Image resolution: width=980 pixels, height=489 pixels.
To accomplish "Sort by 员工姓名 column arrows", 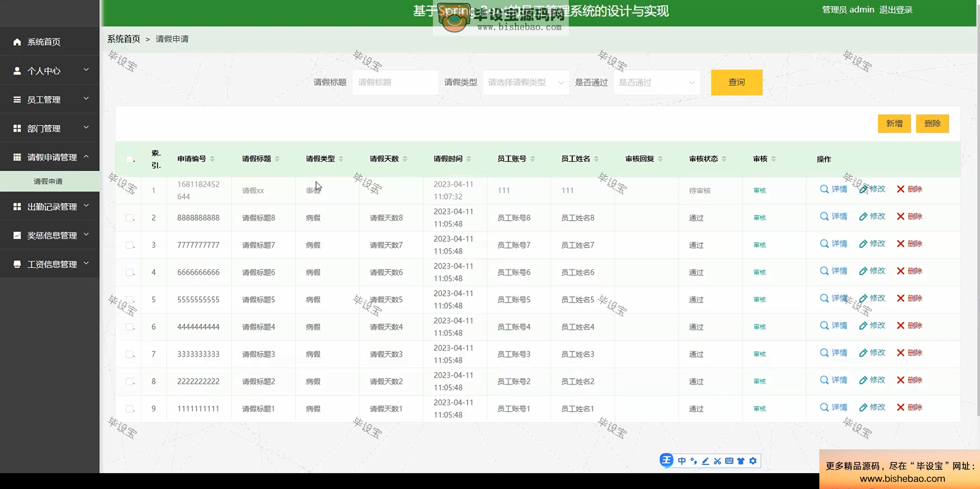I will click(596, 159).
